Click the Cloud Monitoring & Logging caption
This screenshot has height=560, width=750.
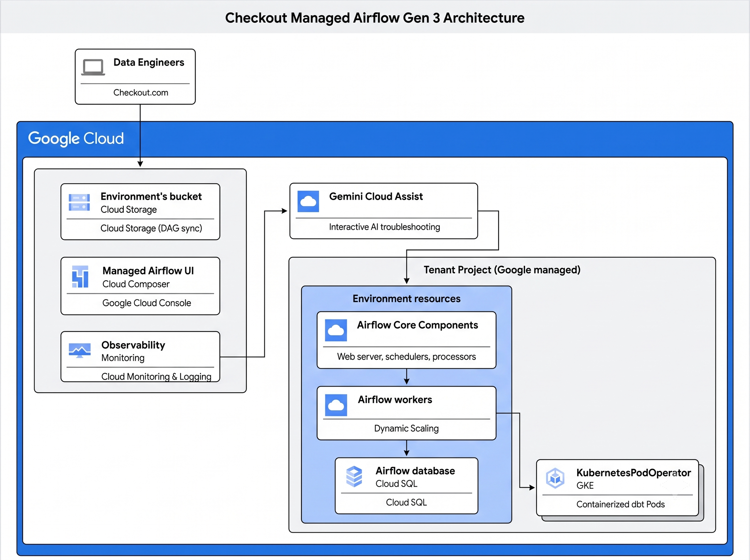click(x=156, y=377)
